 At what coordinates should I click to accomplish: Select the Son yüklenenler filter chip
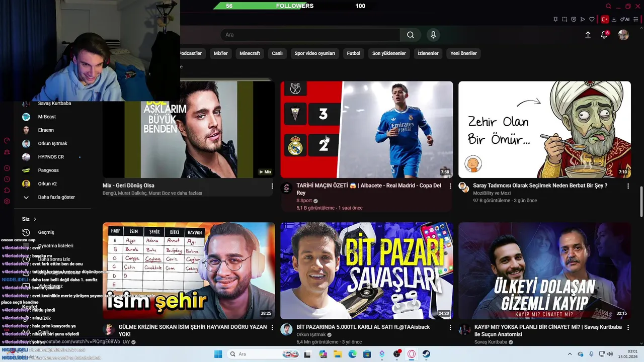coord(389,53)
